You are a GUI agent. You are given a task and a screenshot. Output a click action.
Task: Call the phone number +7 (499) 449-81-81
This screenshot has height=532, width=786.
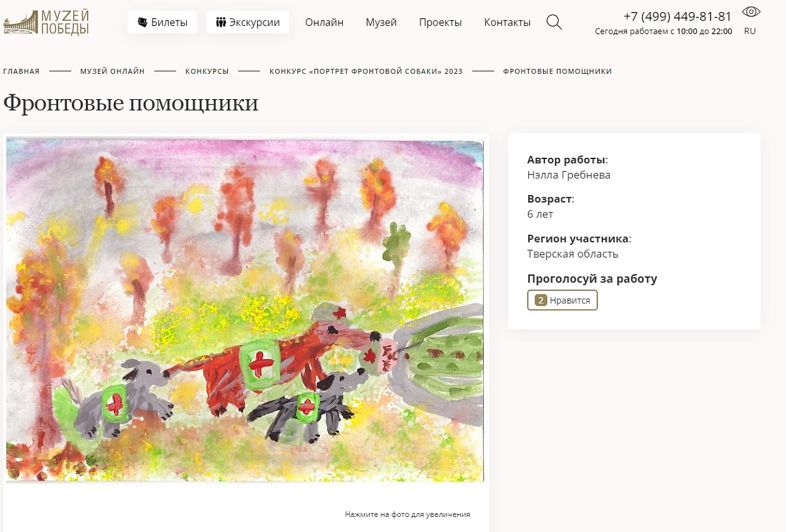(677, 16)
